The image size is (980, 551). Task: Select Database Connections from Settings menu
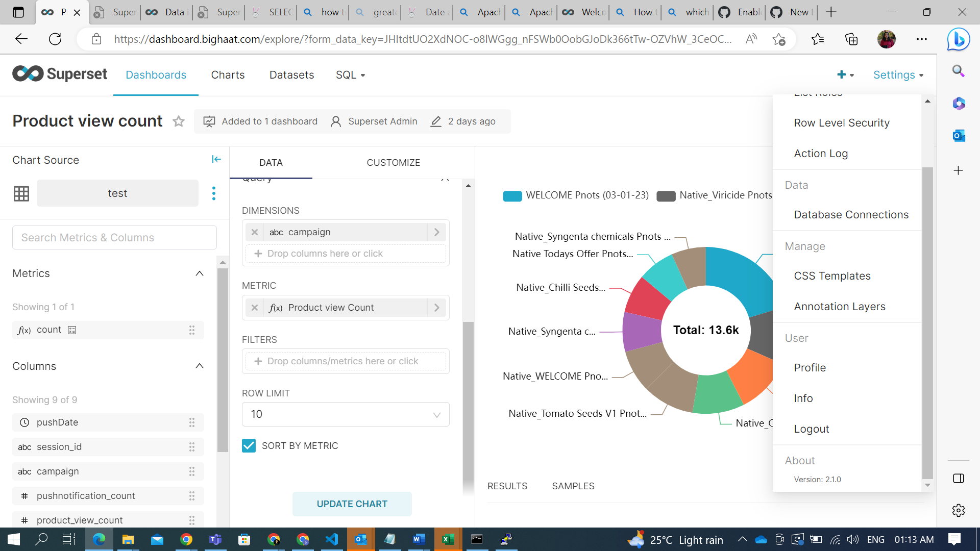[851, 215]
